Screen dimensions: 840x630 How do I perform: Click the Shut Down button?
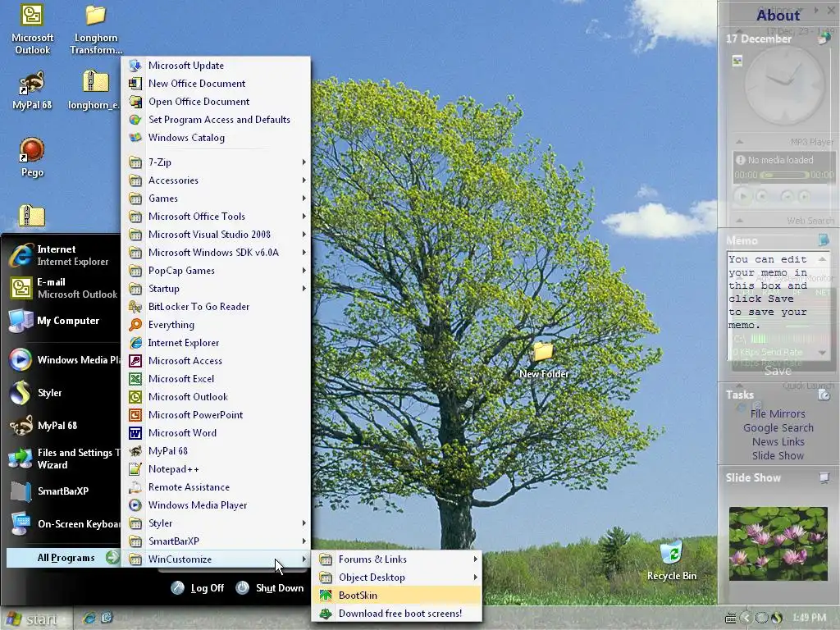pyautogui.click(x=269, y=588)
